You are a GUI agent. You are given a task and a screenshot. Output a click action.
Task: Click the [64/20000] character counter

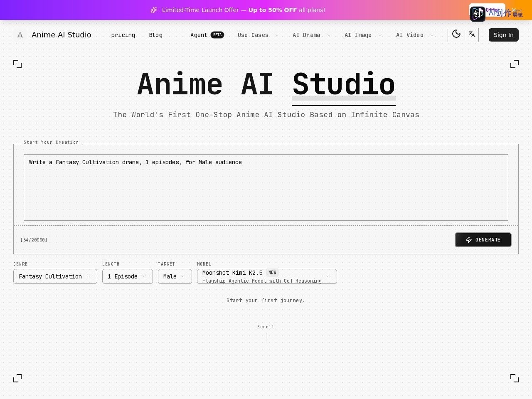[x=34, y=240]
